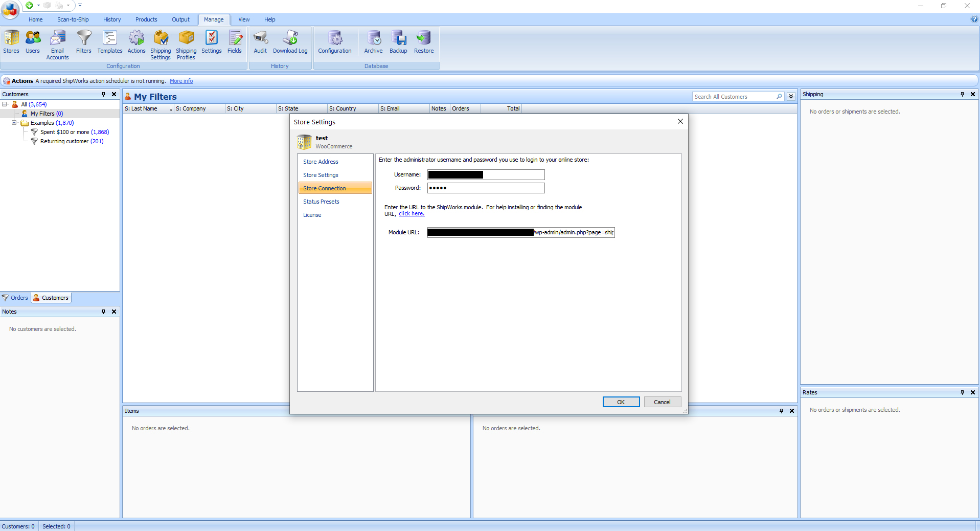
Task: Close the Customers filter panel
Action: click(114, 94)
